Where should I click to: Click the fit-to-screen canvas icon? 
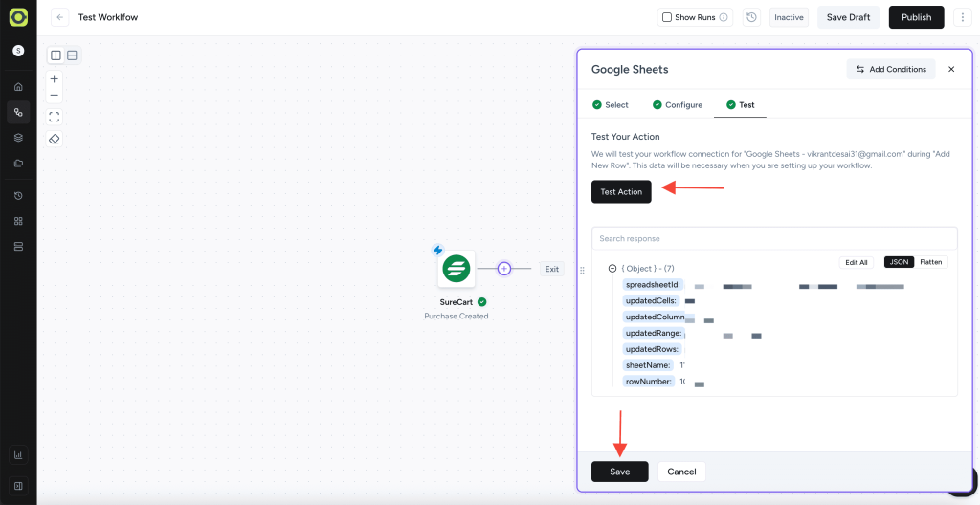[55, 117]
